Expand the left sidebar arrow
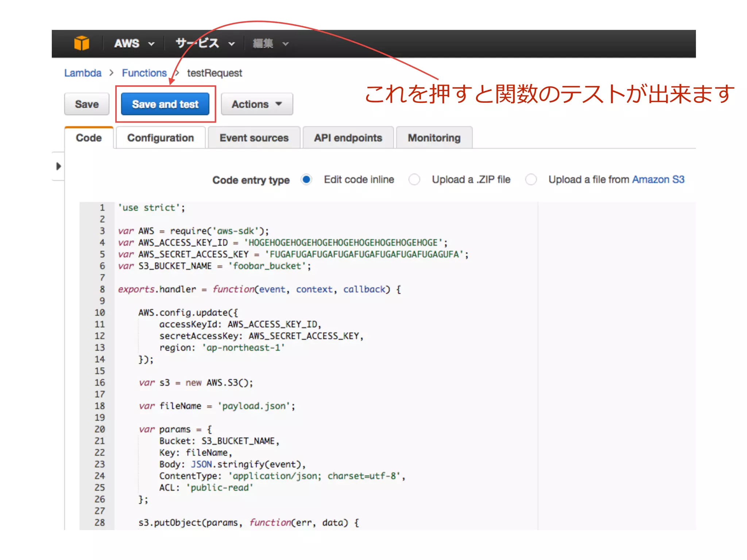Screen dimensions: 747x560 tap(58, 167)
